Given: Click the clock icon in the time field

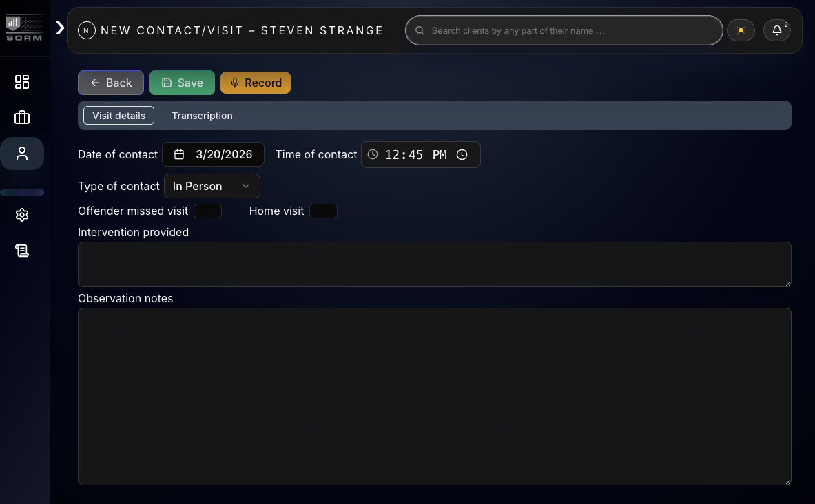Looking at the screenshot, I should click(373, 154).
